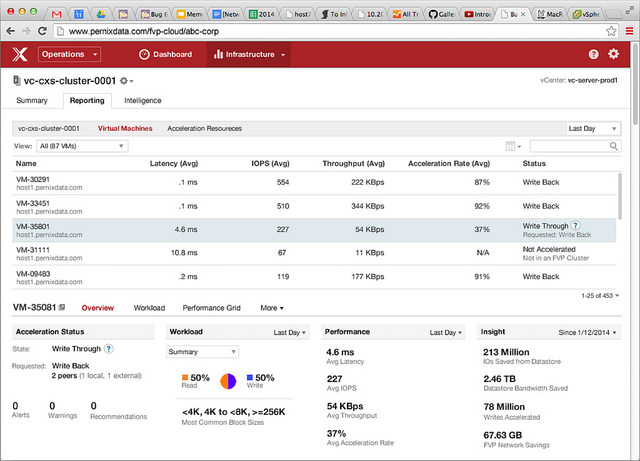The height and width of the screenshot is (461, 640).
Task: Reload the page with browser refresh icon
Action: 42,31
